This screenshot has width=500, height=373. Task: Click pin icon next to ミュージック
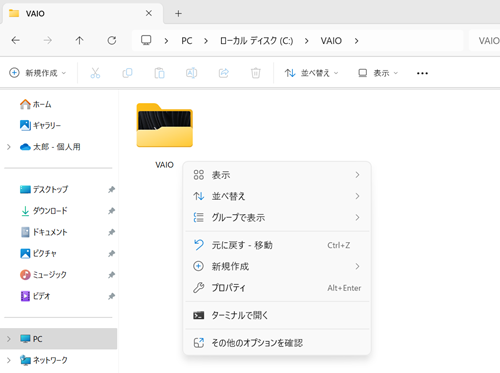[111, 275]
